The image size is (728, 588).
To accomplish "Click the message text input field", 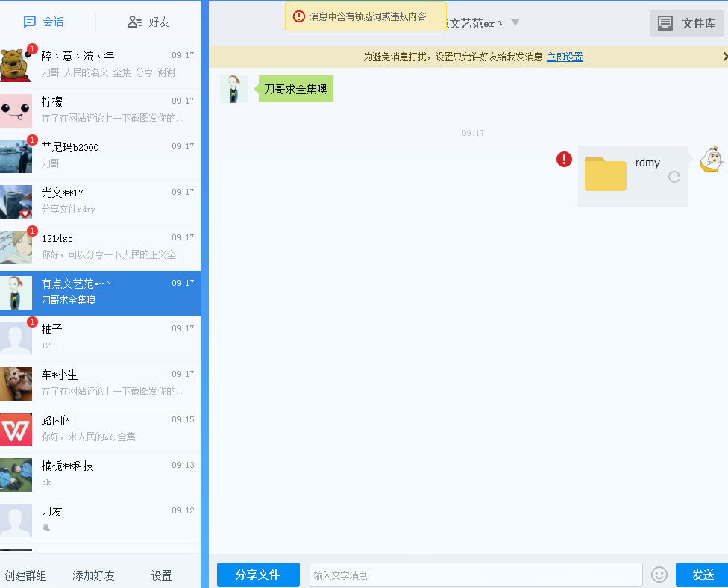I will [x=476, y=575].
